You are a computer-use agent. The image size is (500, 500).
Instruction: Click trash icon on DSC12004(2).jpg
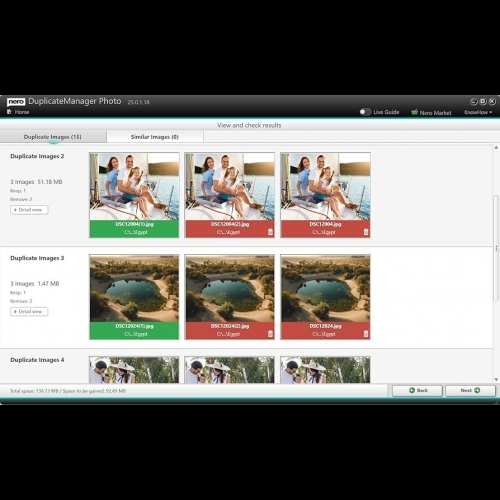point(270,232)
